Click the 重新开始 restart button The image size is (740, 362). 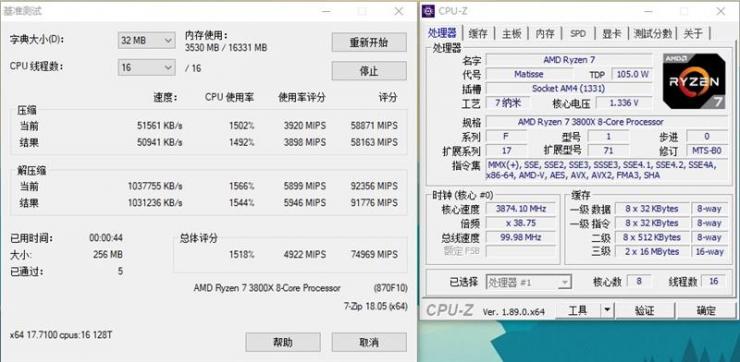(369, 42)
